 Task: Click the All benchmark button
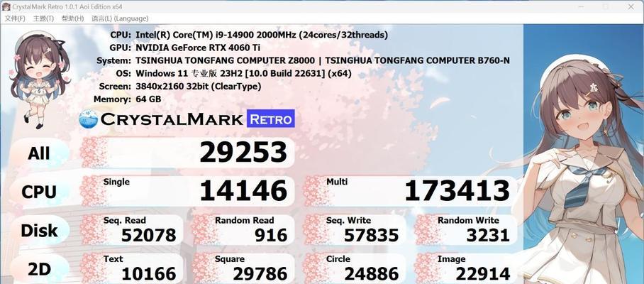coord(39,153)
